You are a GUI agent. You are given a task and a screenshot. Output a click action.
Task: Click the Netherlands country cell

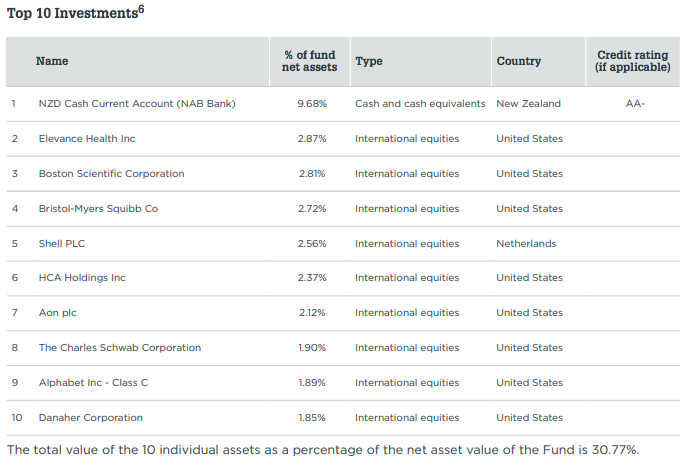pyautogui.click(x=526, y=243)
